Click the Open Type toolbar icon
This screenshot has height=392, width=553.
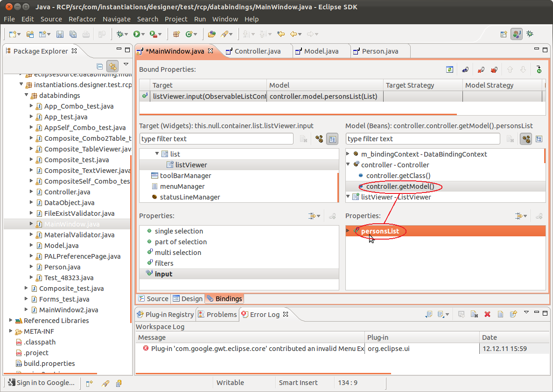[211, 34]
